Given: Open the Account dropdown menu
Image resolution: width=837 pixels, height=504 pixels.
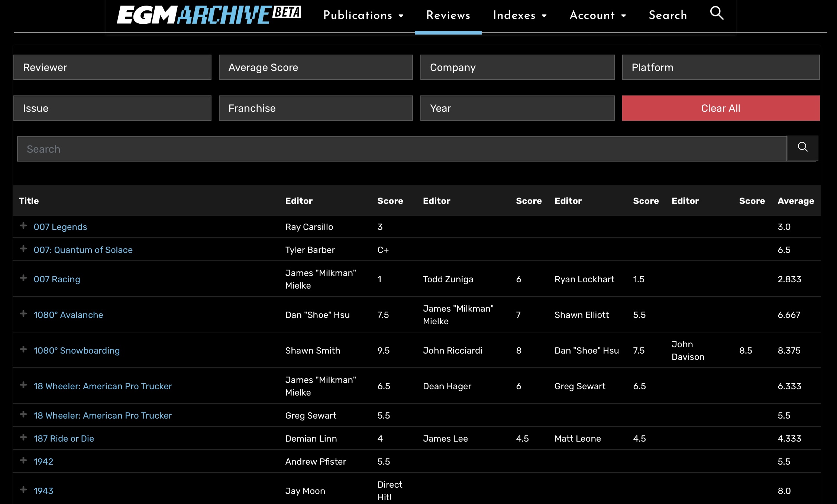Looking at the screenshot, I should click(598, 15).
